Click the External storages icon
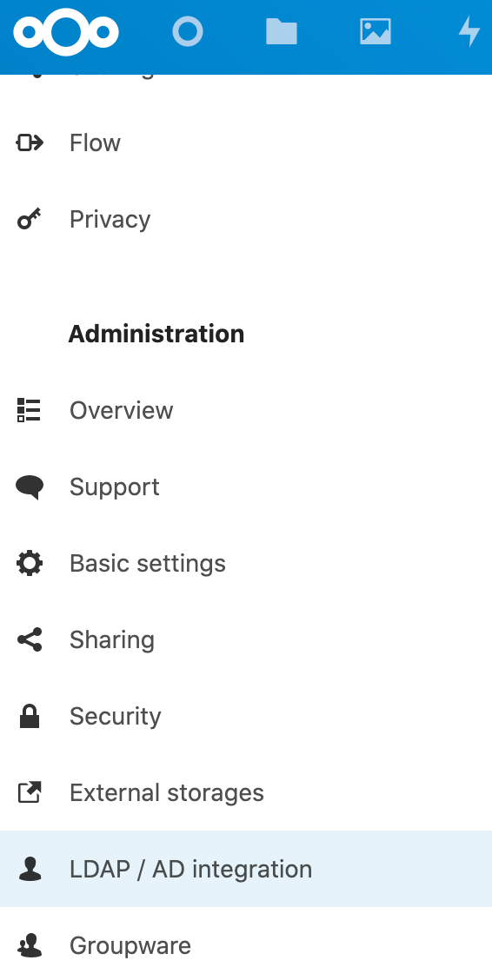The width and height of the screenshot is (492, 980). tap(30, 792)
